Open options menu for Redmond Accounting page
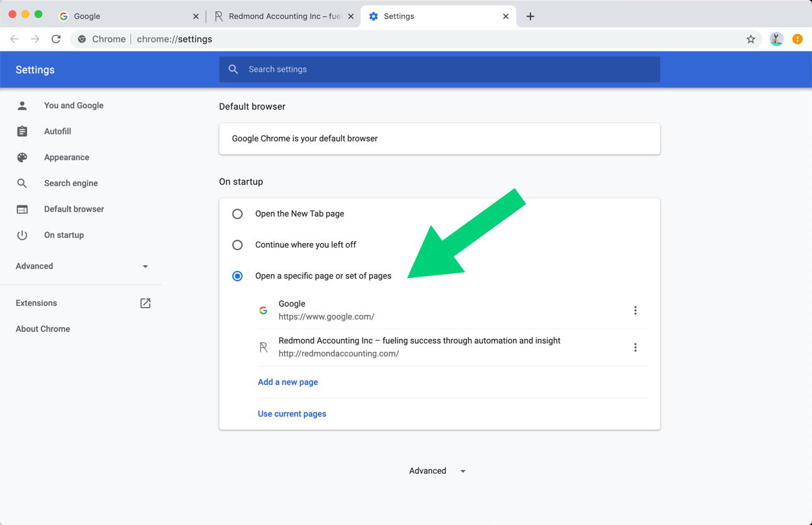This screenshot has height=525, width=812. click(636, 347)
